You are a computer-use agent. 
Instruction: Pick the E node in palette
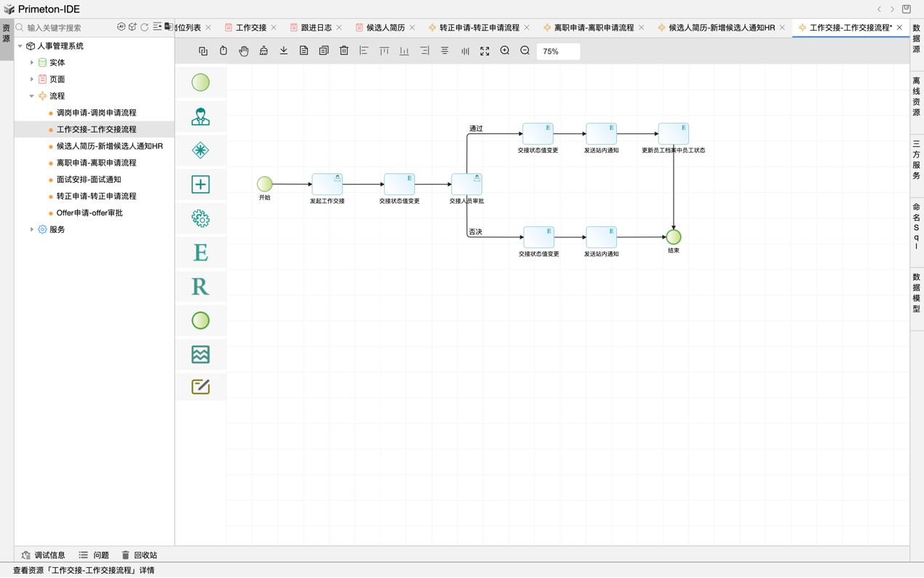201,253
